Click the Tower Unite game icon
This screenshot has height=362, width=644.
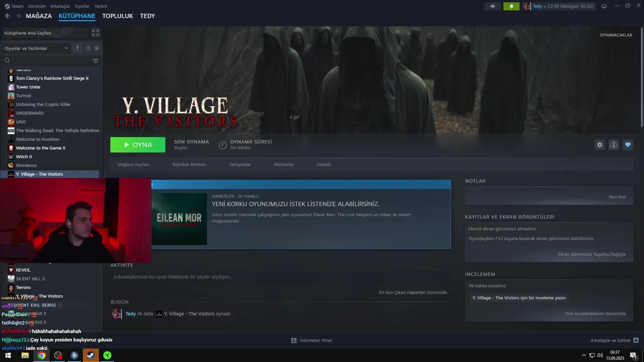coord(11,87)
